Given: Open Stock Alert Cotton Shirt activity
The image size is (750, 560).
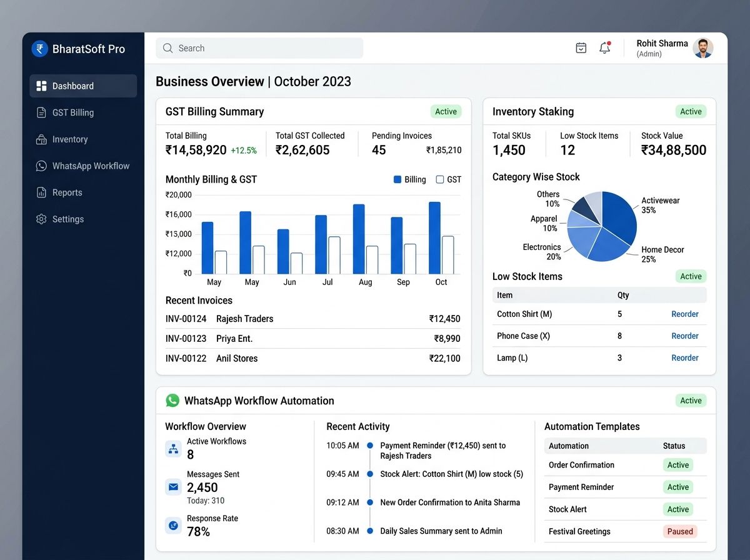Looking at the screenshot, I should [451, 474].
